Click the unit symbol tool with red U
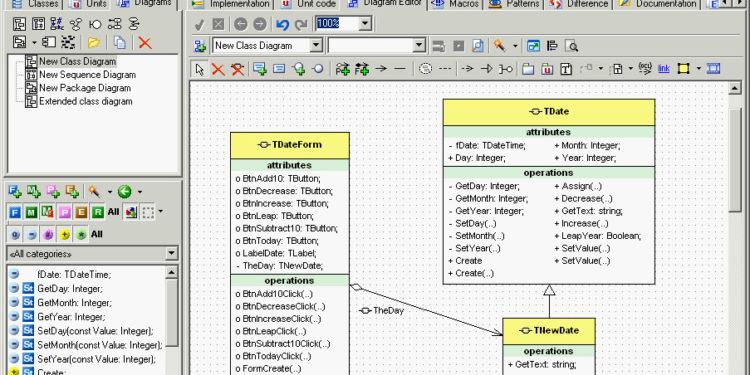 547,69
